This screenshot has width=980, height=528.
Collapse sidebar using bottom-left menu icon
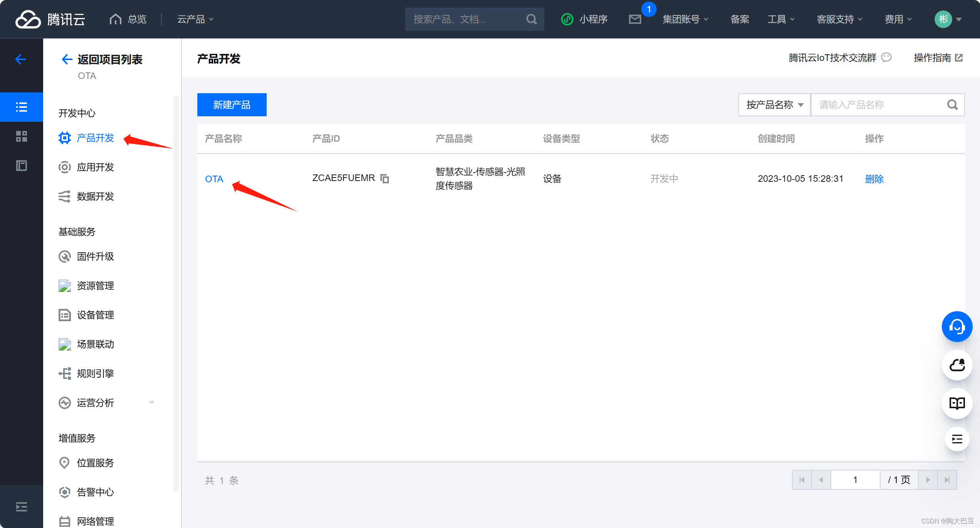(x=22, y=507)
